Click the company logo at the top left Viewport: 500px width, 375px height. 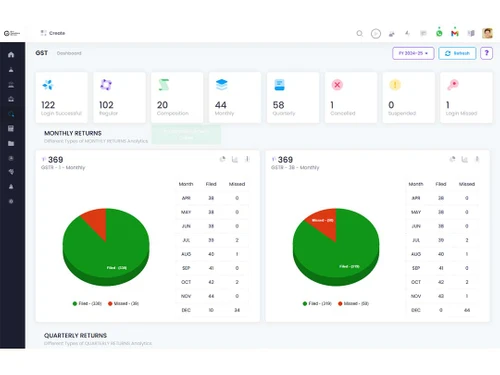pos(12,33)
